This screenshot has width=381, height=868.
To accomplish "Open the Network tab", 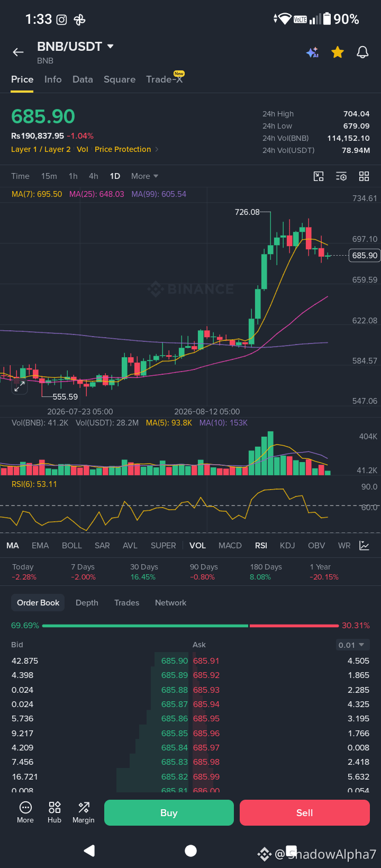I will (171, 603).
